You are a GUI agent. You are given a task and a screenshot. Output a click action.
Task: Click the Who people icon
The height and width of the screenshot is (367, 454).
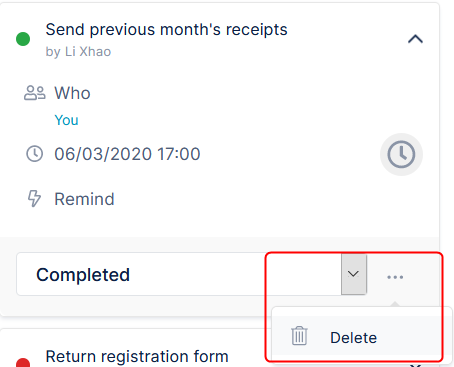coord(35,93)
